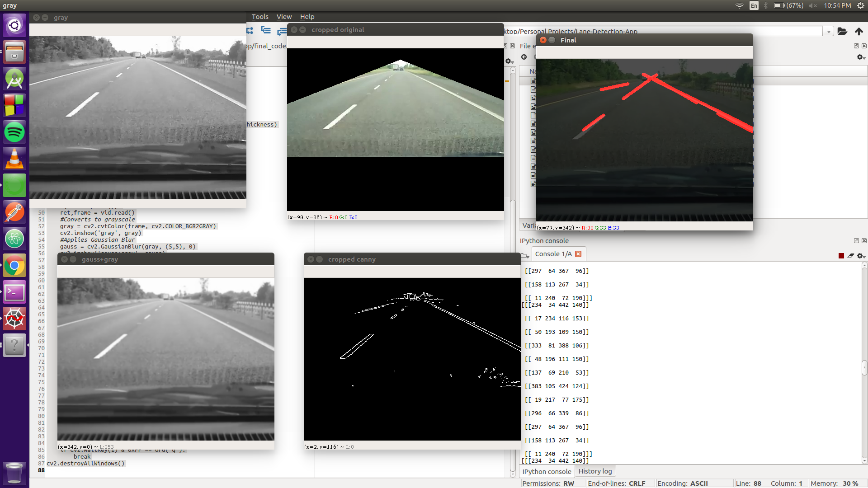Open VLC media player in the dock
Image resolution: width=868 pixels, height=488 pixels.
pyautogui.click(x=14, y=159)
